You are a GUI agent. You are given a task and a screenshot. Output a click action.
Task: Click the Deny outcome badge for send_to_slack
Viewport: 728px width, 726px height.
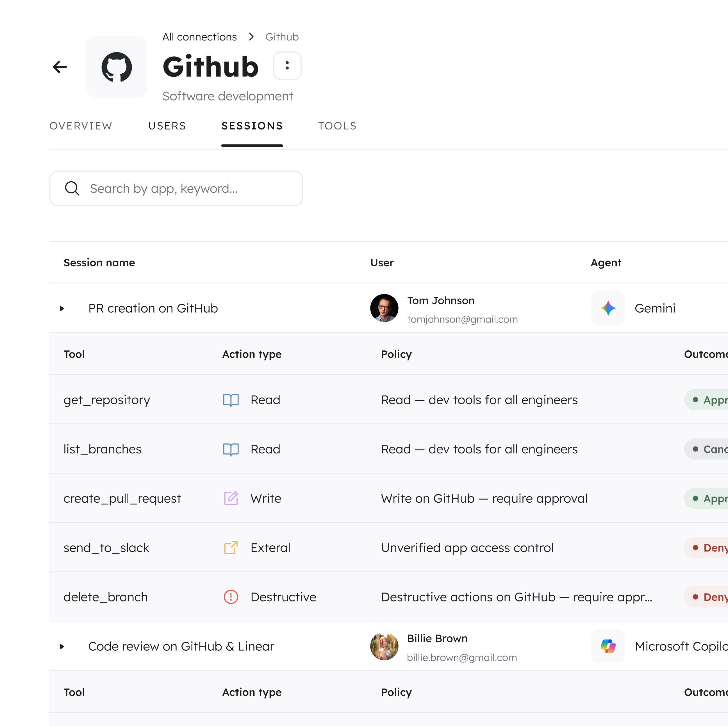click(706, 548)
